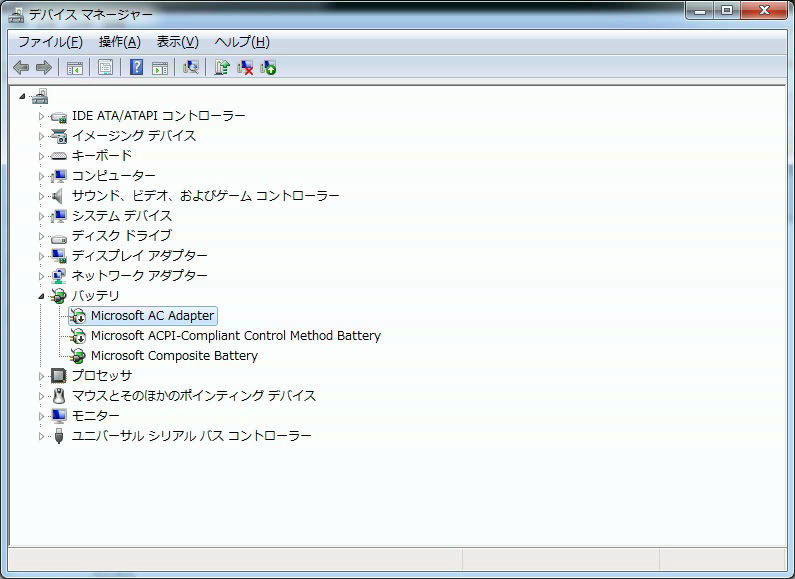The image size is (795, 579).
Task: Select キーボード category label
Action: click(102, 156)
